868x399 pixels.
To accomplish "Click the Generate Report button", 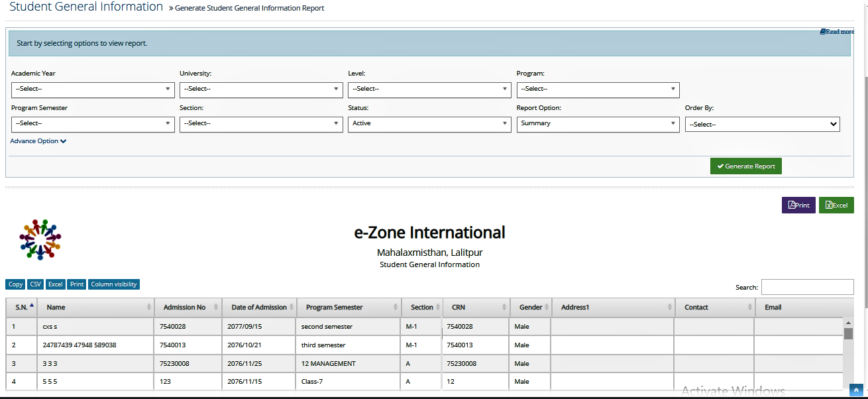I will (x=746, y=166).
